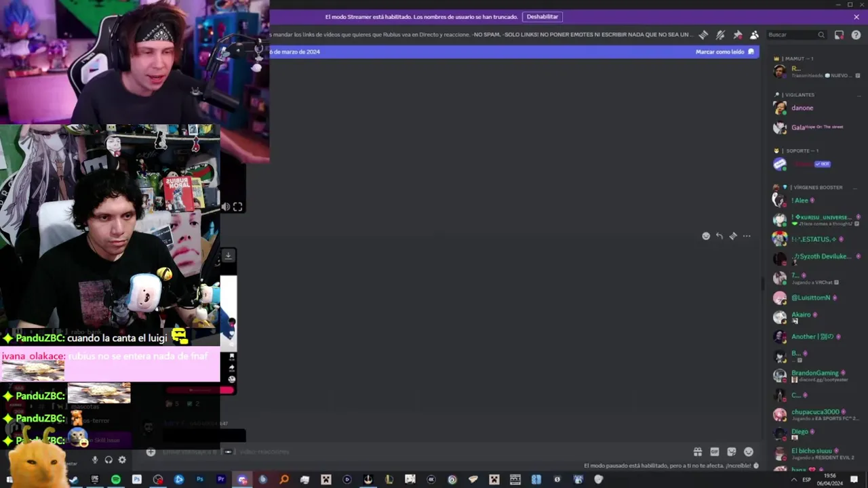Click the fullscreen icon on embedded video
This screenshot has height=488, width=868.
237,207
